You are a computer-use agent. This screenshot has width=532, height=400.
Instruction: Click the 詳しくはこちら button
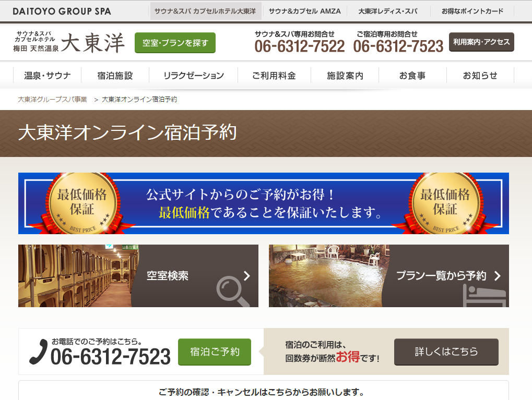pyautogui.click(x=446, y=352)
